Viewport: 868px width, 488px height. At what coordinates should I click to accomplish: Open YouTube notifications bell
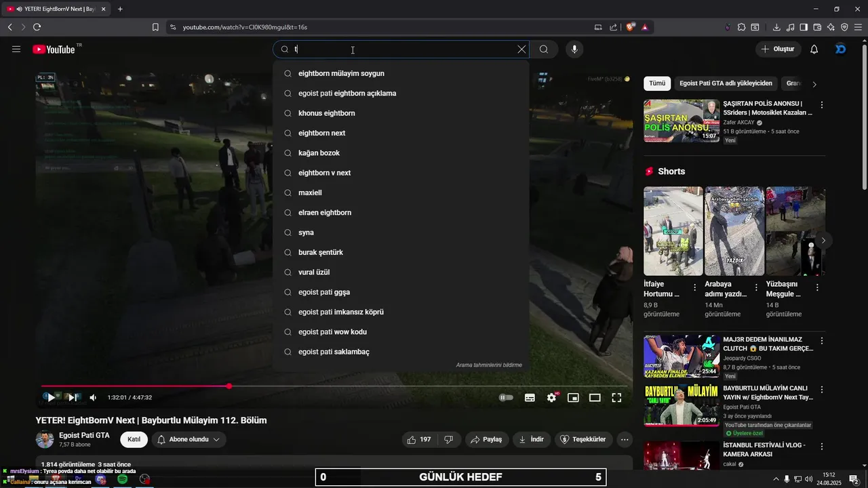(814, 49)
